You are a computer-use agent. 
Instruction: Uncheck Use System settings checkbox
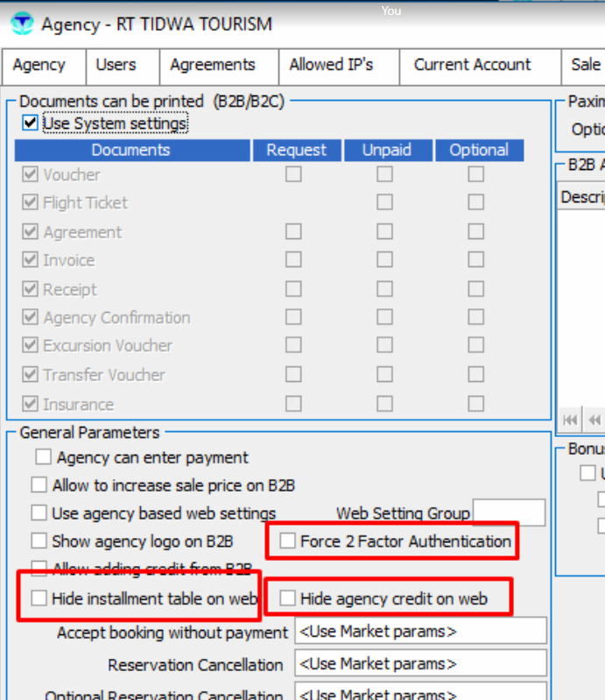[31, 124]
